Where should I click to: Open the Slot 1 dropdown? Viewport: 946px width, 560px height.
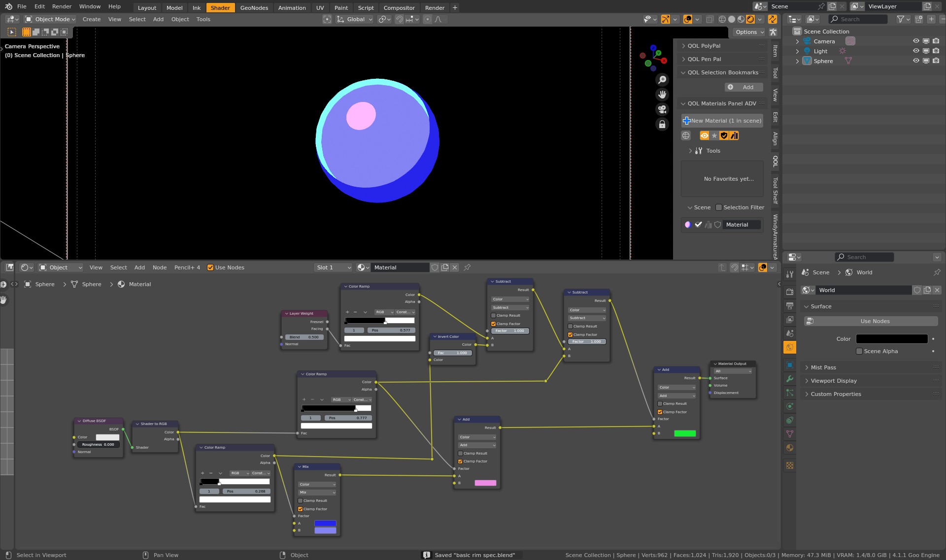coord(334,267)
